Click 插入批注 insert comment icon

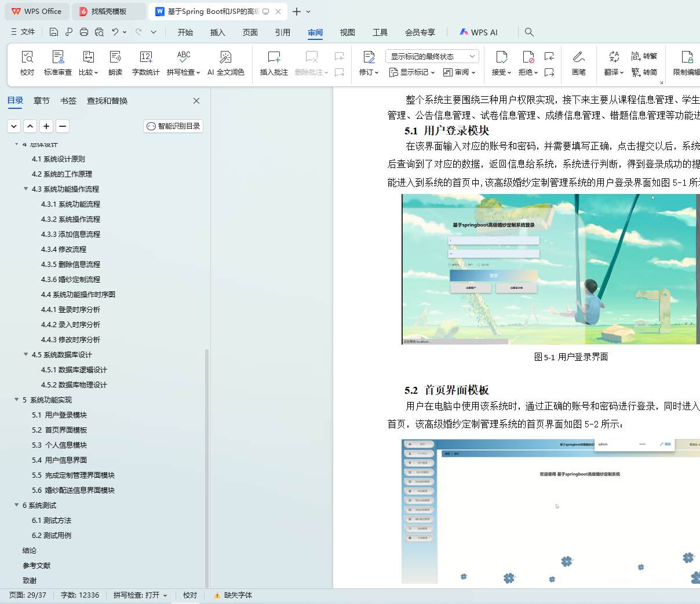click(274, 57)
